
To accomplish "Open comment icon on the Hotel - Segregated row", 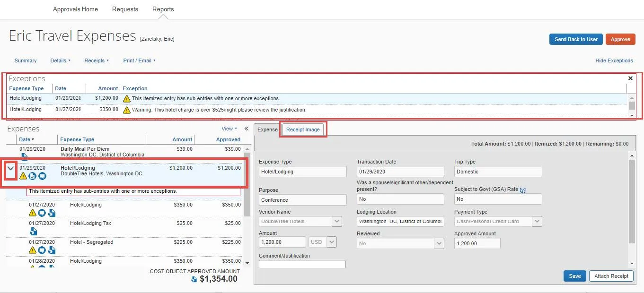I will click(x=42, y=250).
